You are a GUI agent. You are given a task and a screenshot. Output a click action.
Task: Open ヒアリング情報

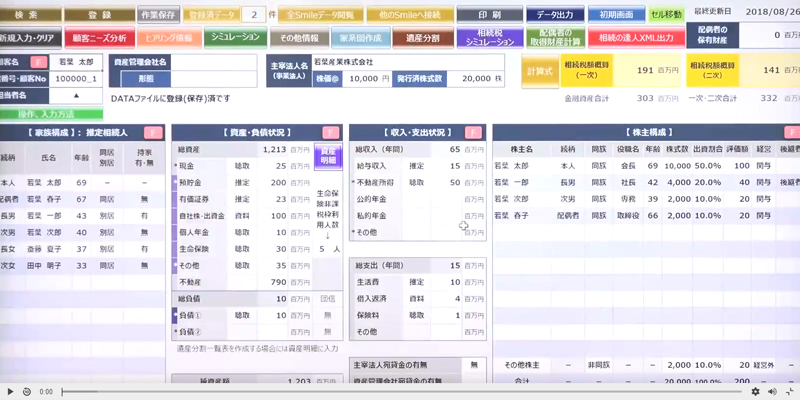(169, 38)
